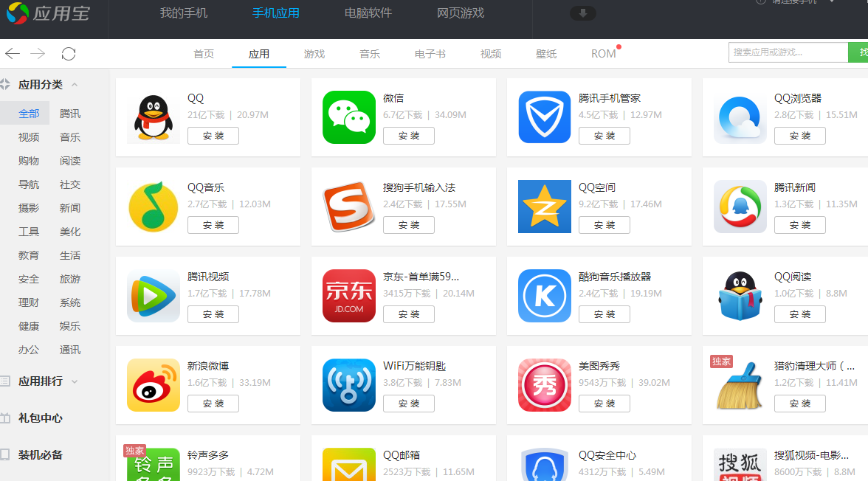Install the QQ app
The width and height of the screenshot is (868, 481).
pos(213,136)
